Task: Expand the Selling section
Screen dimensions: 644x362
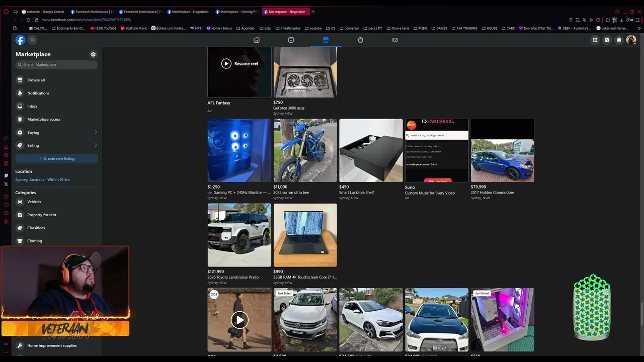Action: point(56,145)
